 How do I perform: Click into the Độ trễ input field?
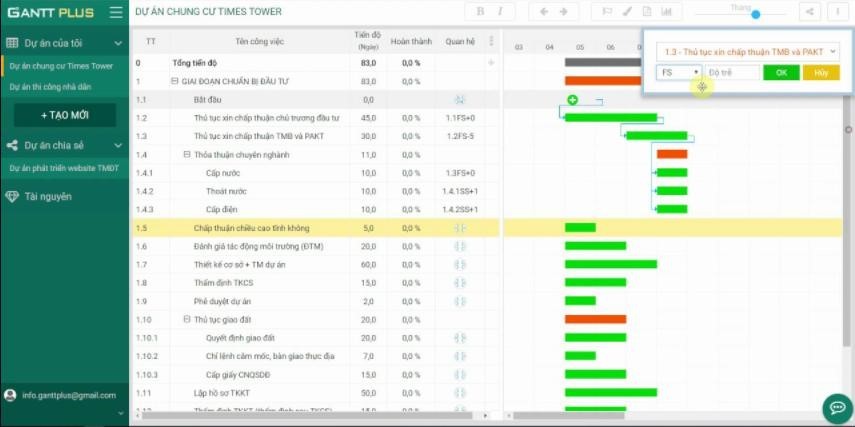pos(732,72)
